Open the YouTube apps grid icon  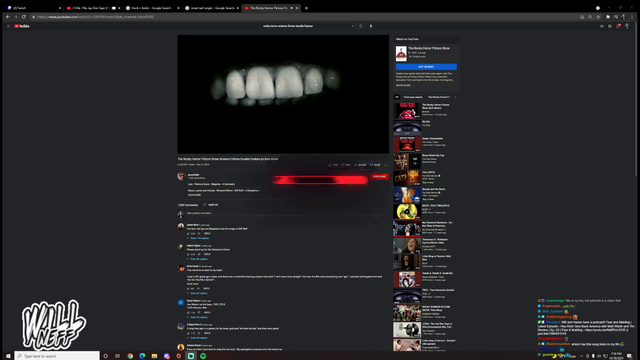pos(610,26)
